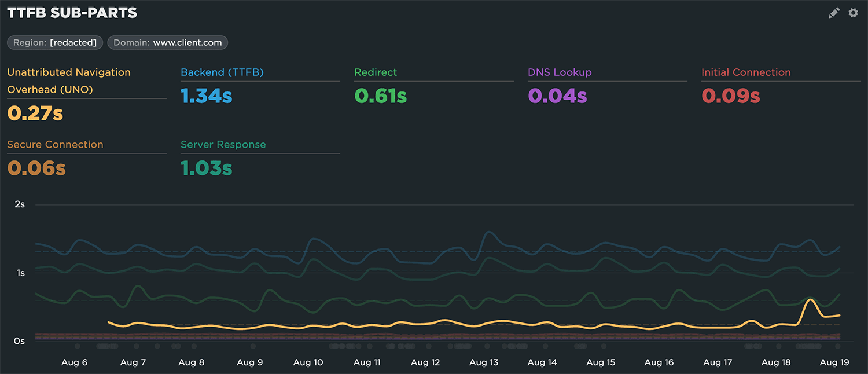The width and height of the screenshot is (868, 374).
Task: Click the 2s y-axis label
Action: pyautogui.click(x=20, y=204)
